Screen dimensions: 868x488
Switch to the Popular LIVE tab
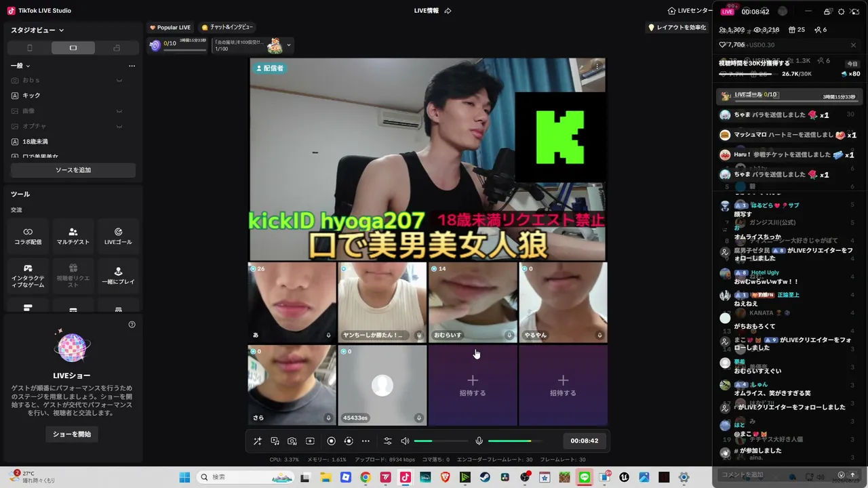170,27
